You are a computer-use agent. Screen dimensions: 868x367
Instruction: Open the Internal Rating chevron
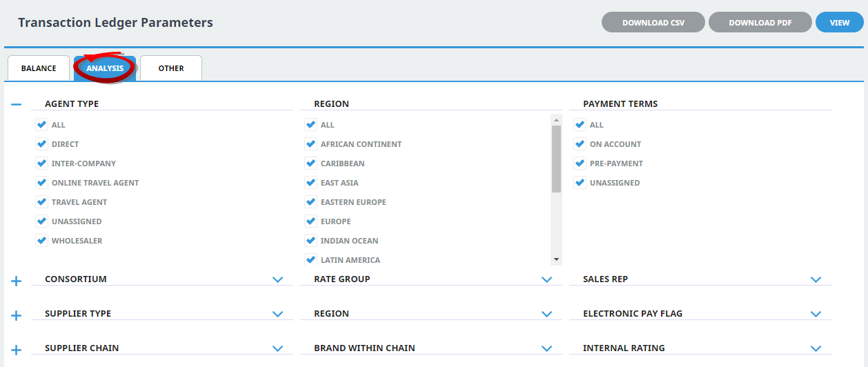[x=816, y=348]
